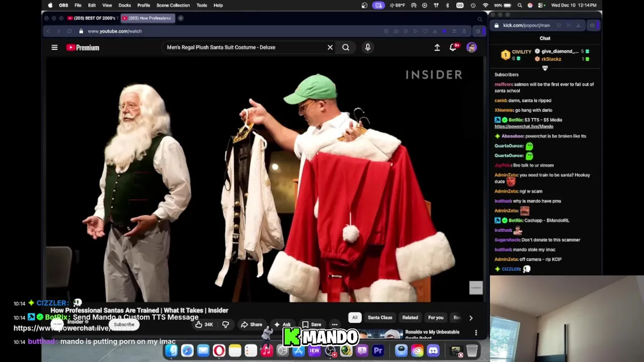
Task: Open options for Ronaldo vs Goalie Robot video
Action: [x=476, y=332]
